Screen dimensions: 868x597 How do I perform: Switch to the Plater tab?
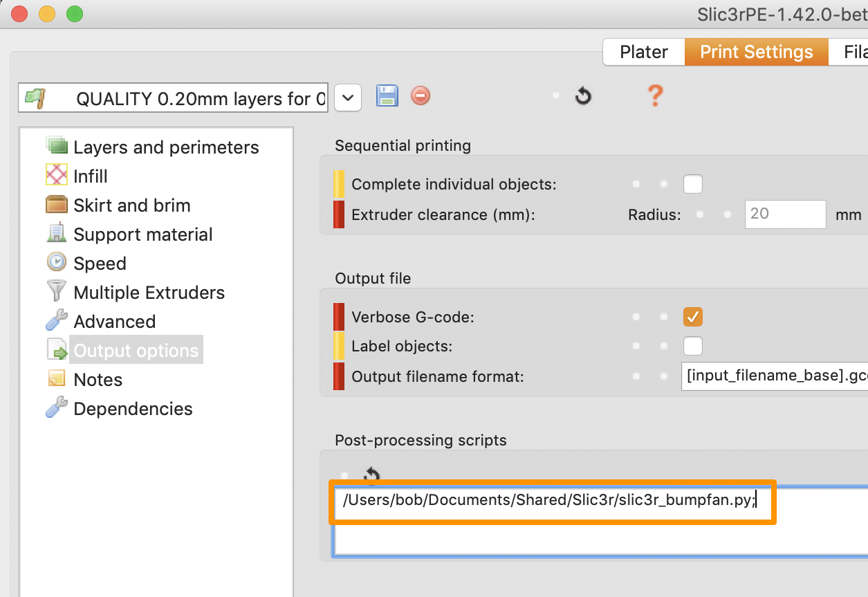(643, 51)
